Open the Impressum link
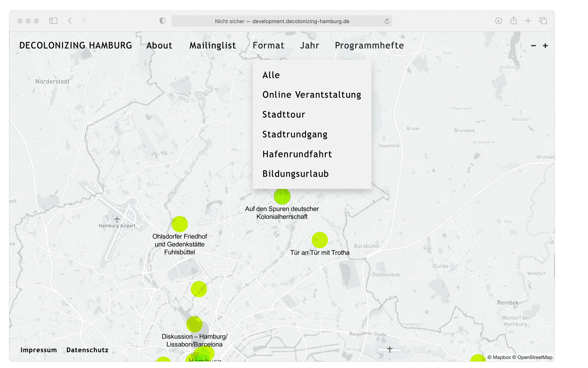 (x=39, y=350)
